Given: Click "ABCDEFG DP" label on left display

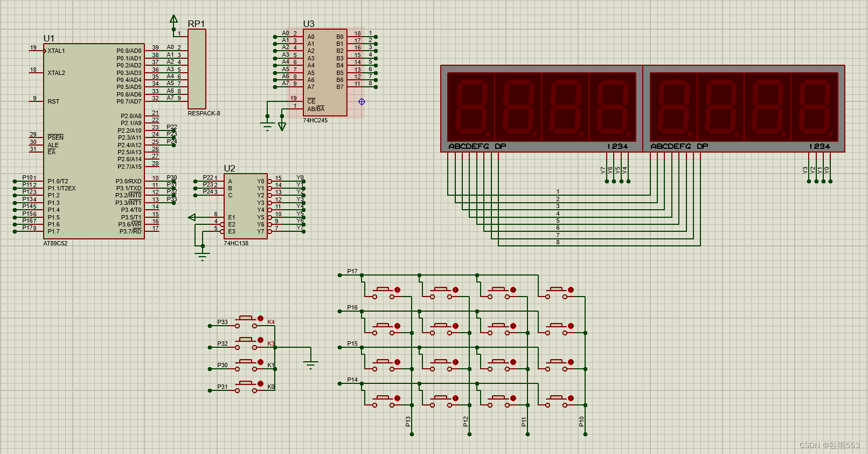Looking at the screenshot, I should [x=477, y=146].
